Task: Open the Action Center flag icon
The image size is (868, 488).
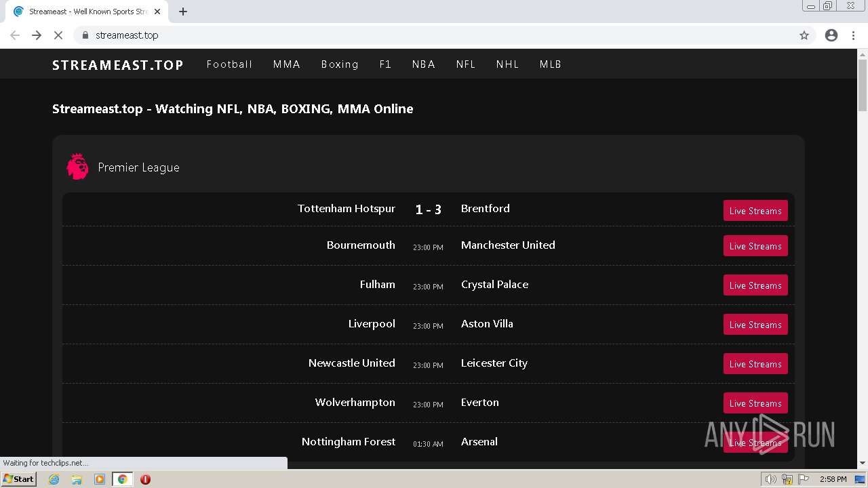Action: point(804,479)
